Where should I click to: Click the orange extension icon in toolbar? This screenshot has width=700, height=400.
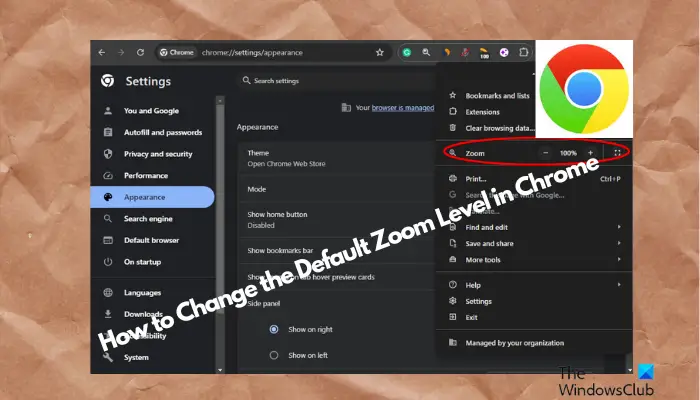pyautogui.click(x=446, y=52)
